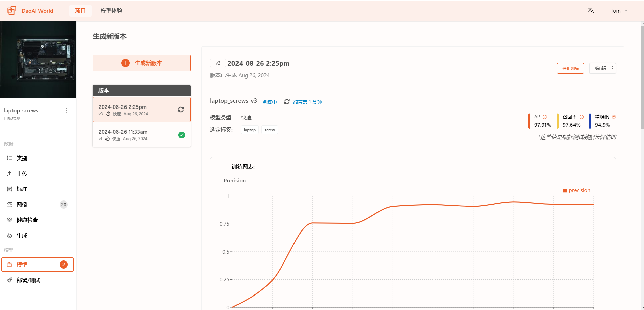
Task: Click the AP help question icon
Action: coord(545,117)
